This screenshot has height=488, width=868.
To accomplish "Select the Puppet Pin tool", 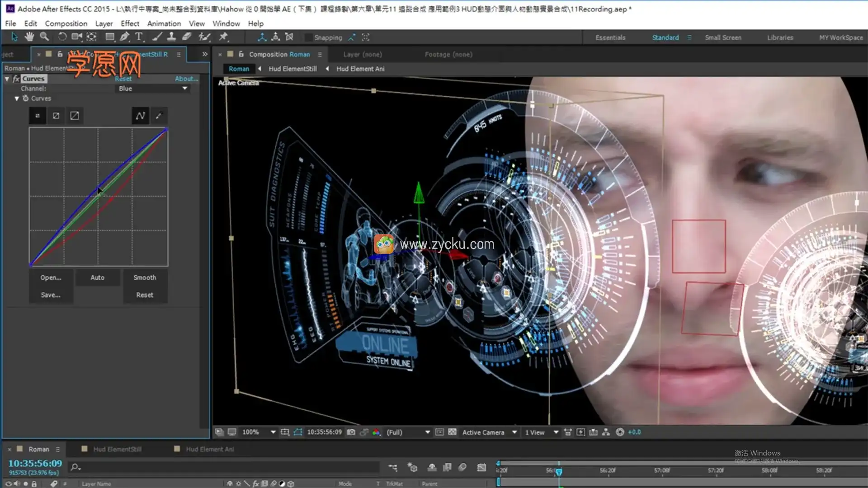I will [x=223, y=37].
